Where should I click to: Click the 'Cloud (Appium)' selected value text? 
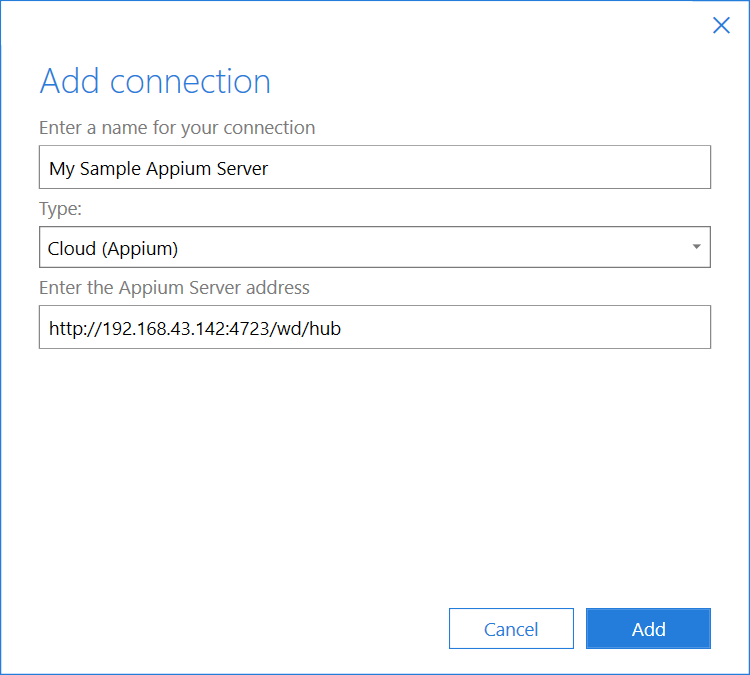113,248
